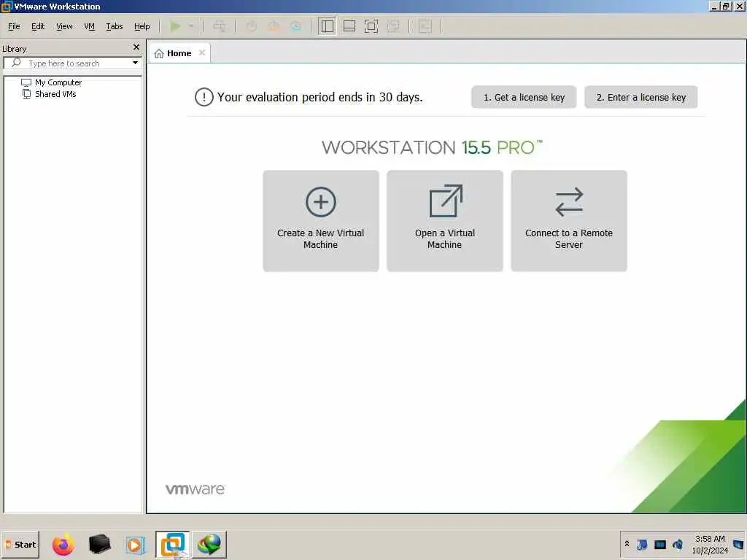Viewport: 747px width, 560px height.
Task: Click Connect to a Remote Server tile
Action: (x=569, y=221)
